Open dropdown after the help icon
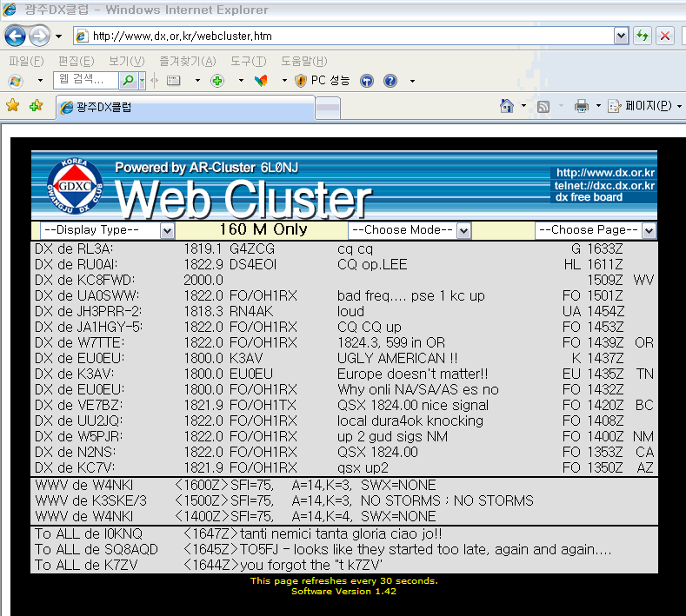This screenshot has width=686, height=616. (412, 81)
